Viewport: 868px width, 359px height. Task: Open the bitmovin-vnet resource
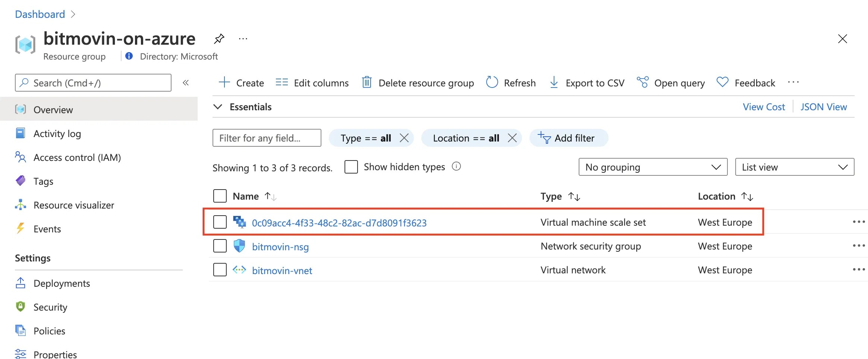282,270
